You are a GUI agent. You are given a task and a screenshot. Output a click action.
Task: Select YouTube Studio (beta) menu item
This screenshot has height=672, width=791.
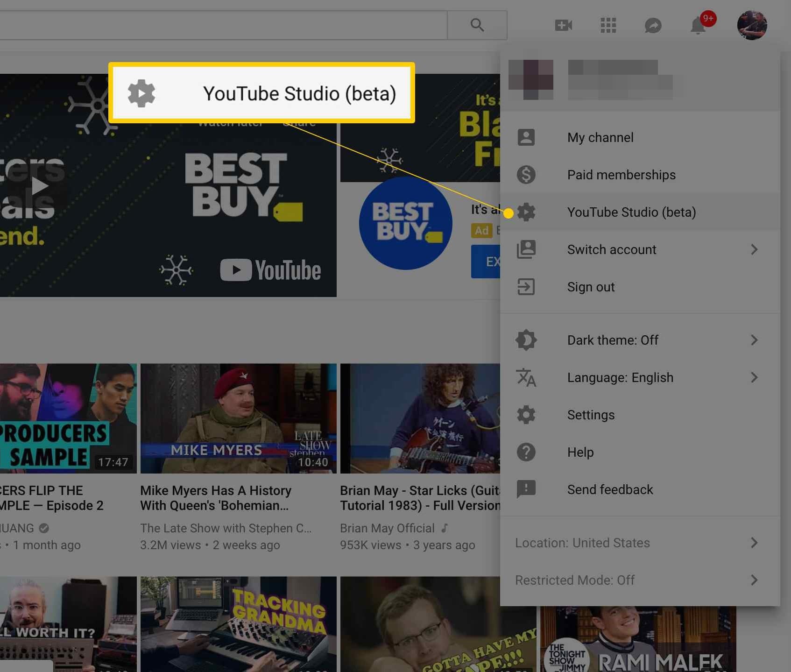pos(631,212)
